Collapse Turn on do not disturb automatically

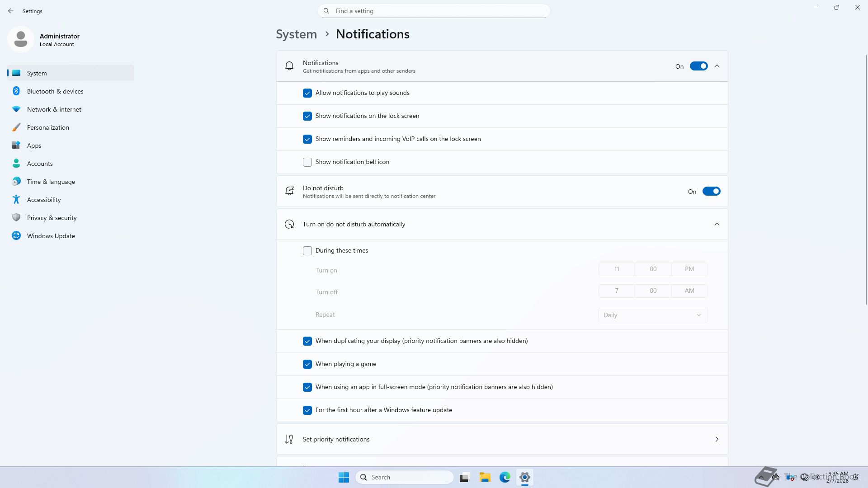coord(717,224)
